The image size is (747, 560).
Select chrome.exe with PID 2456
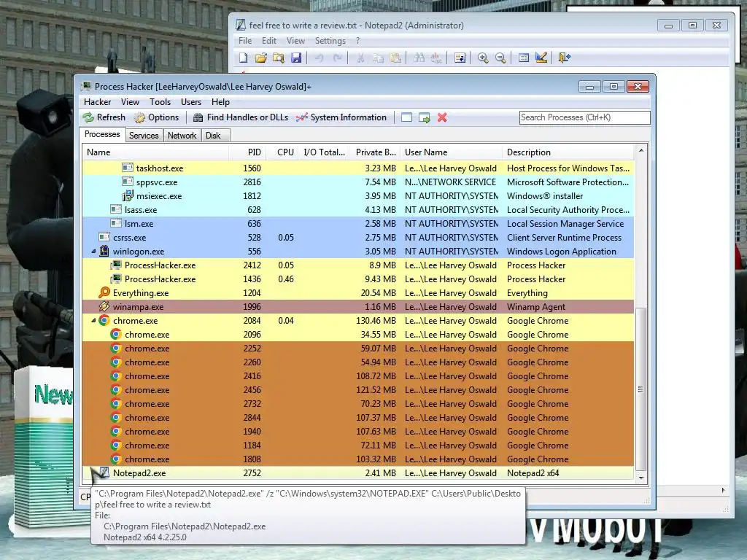[357, 390]
